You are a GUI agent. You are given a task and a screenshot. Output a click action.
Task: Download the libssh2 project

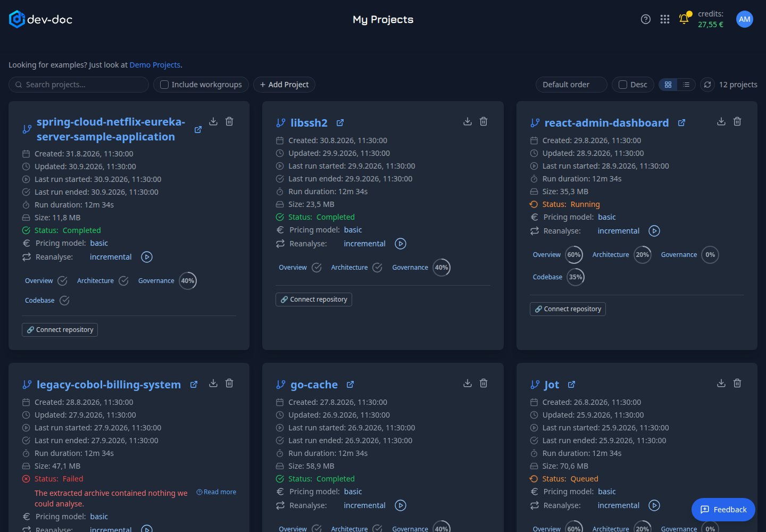coord(467,121)
